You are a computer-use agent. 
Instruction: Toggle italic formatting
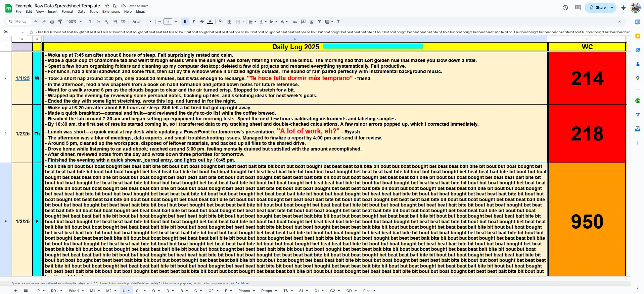tap(193, 22)
